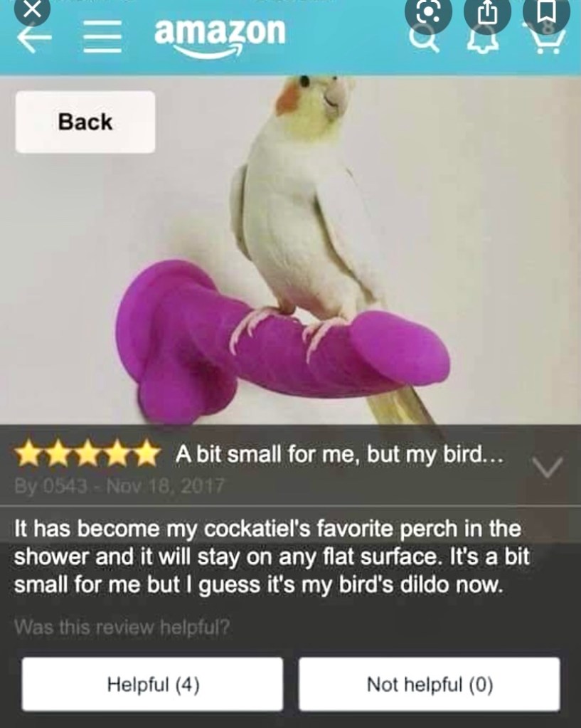Tap the cockatiel review photo
Image resolution: width=581 pixels, height=728 pixels.
pyautogui.click(x=290, y=250)
